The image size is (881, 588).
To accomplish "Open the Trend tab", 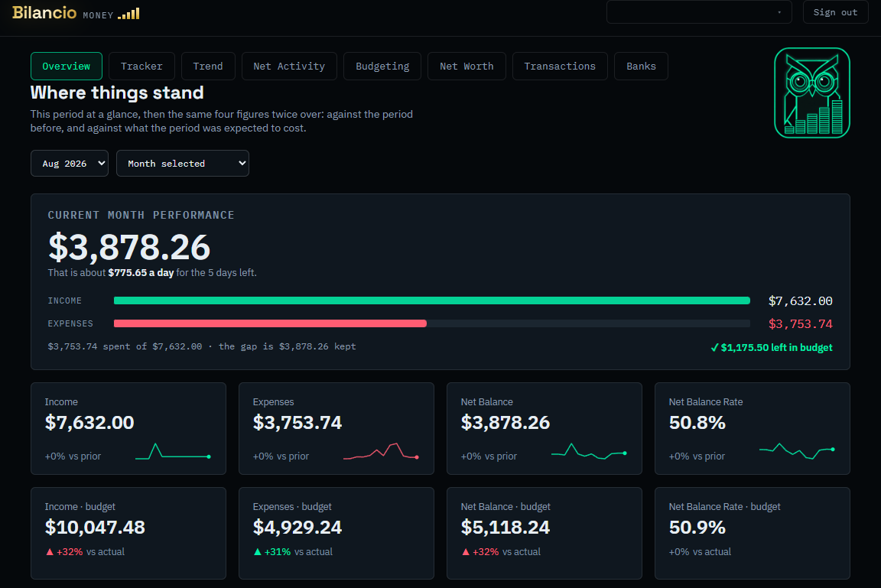I will [x=208, y=67].
